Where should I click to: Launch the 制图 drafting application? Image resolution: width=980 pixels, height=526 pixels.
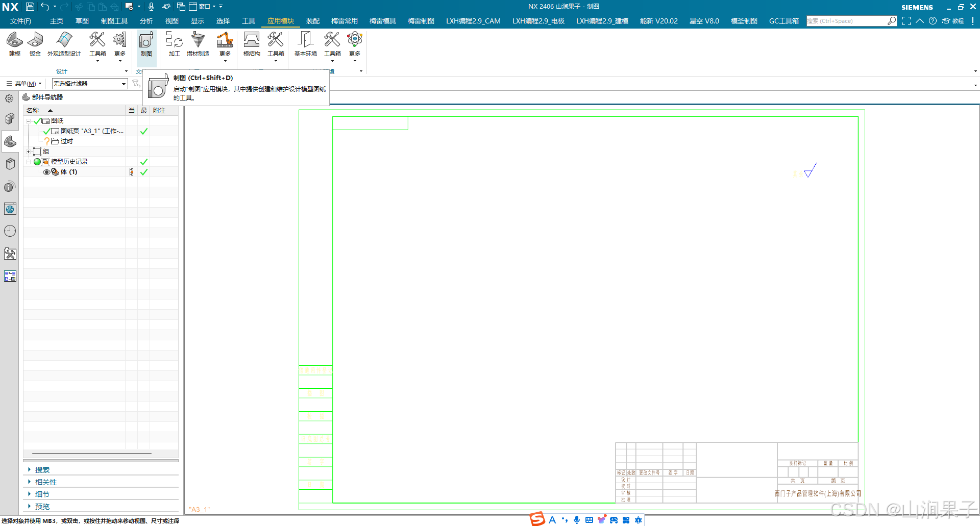coord(146,44)
